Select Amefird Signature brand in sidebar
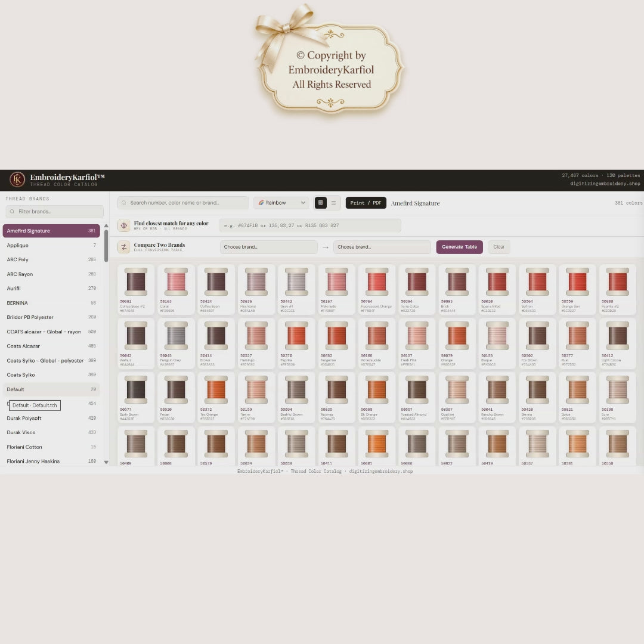The width and height of the screenshot is (644, 644). click(51, 231)
